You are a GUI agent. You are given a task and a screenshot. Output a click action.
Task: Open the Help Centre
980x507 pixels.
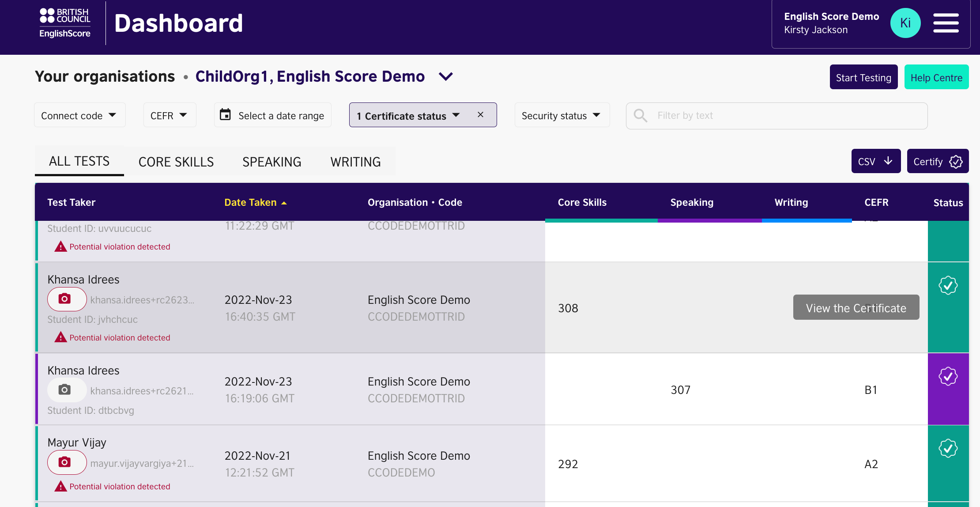(936, 77)
